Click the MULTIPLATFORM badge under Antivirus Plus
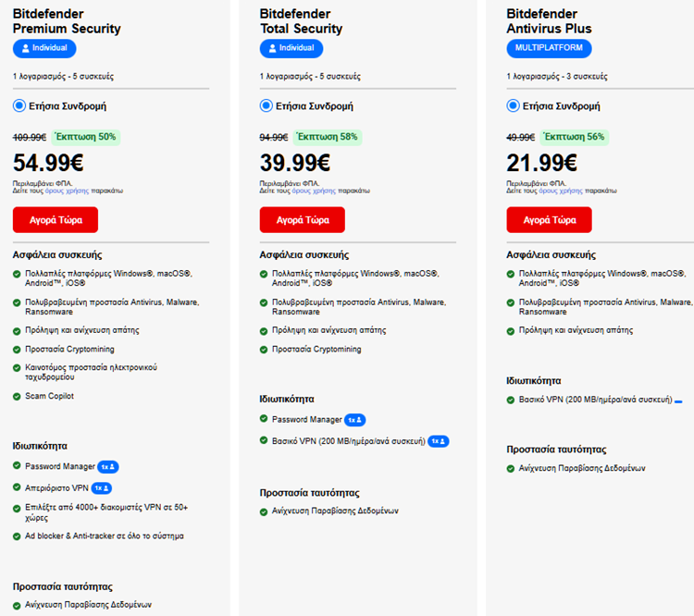 [549, 48]
